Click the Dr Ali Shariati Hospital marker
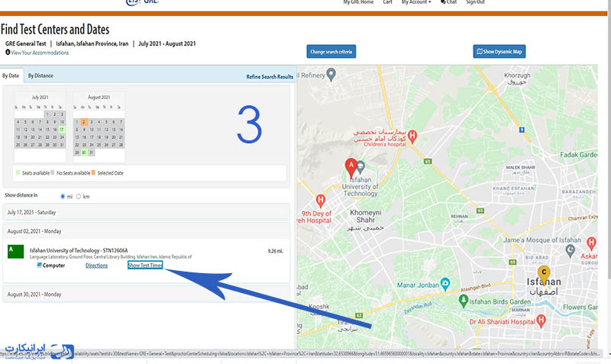 (541, 321)
